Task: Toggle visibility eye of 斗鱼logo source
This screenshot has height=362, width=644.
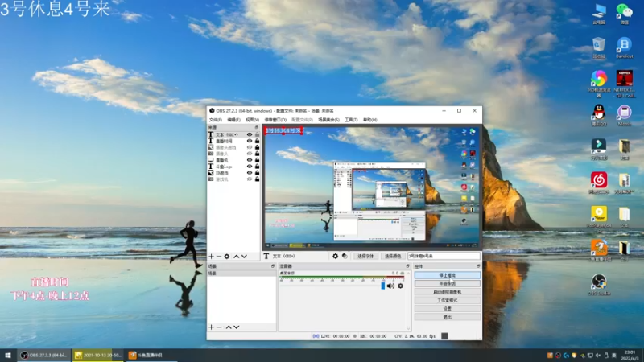Action: coord(250,167)
